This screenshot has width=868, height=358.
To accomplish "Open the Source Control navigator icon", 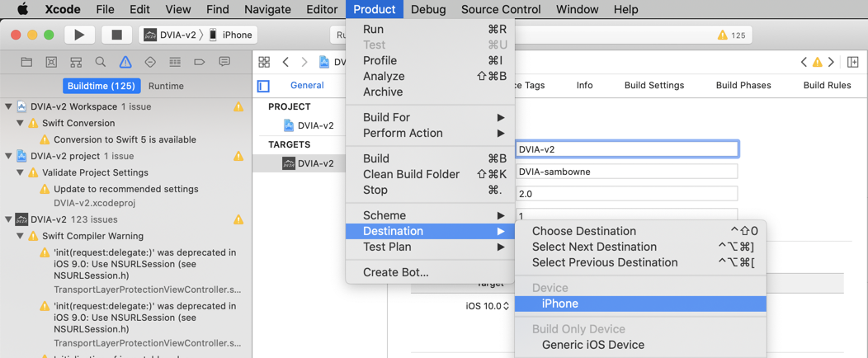I will (51, 62).
